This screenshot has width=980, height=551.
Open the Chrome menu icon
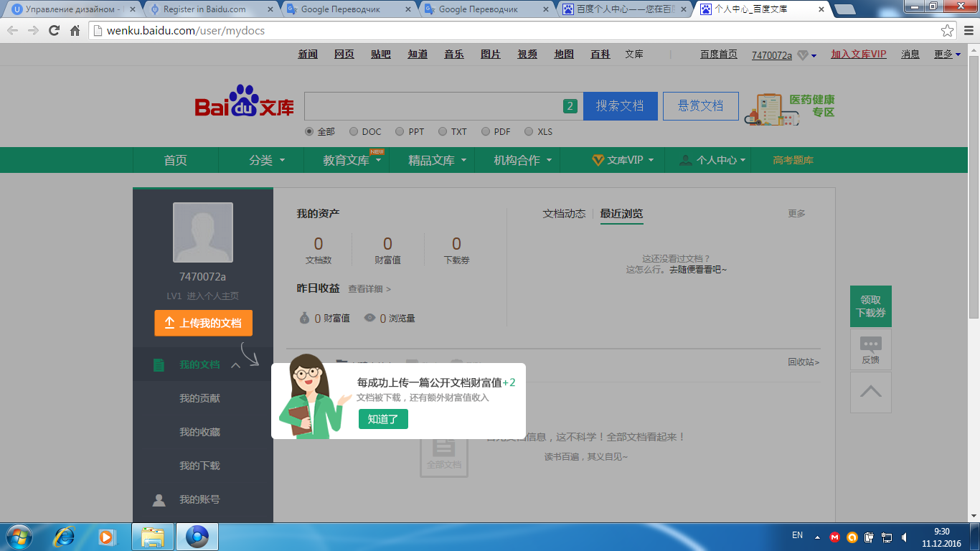(968, 31)
